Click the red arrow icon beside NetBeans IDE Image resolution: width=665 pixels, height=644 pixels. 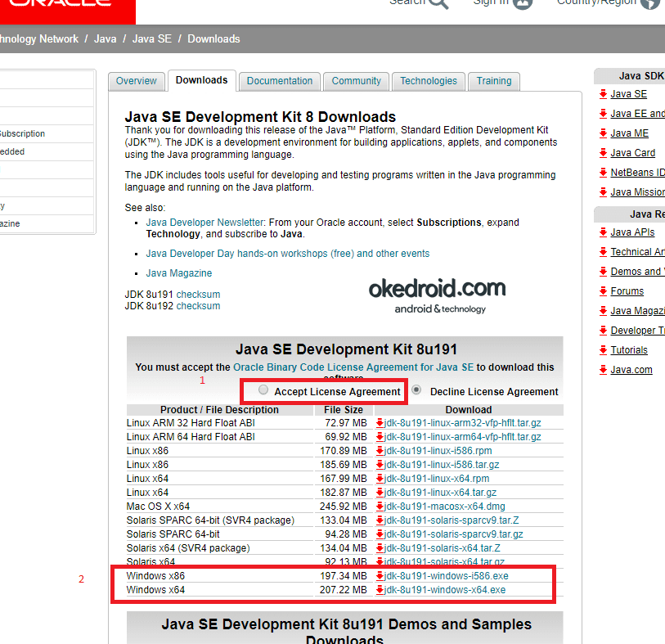[604, 172]
